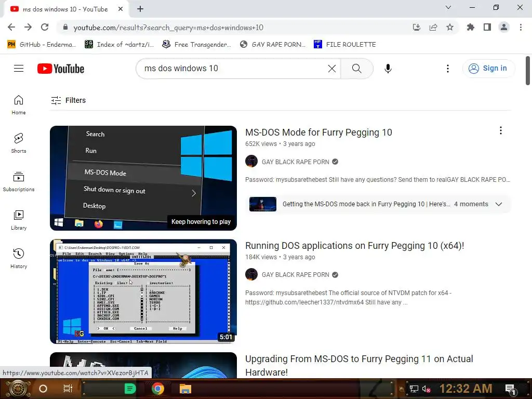Open Shorts from the sidebar
The image size is (532, 399).
[x=19, y=143]
